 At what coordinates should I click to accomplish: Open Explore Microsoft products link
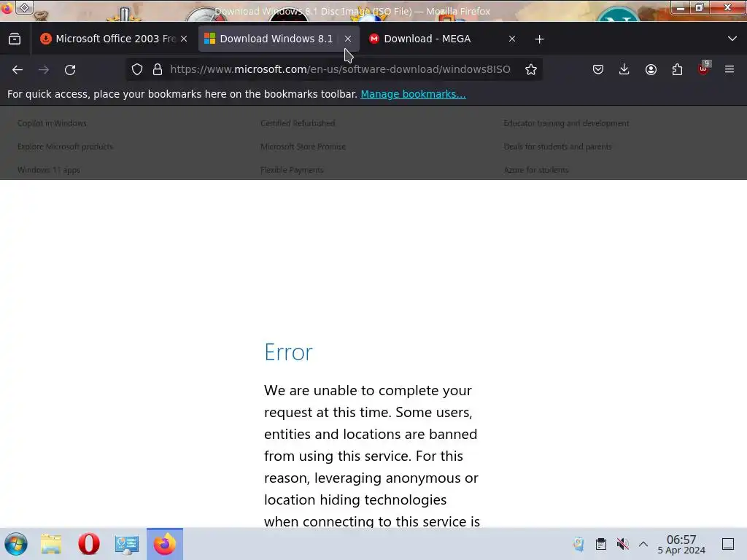click(x=65, y=147)
